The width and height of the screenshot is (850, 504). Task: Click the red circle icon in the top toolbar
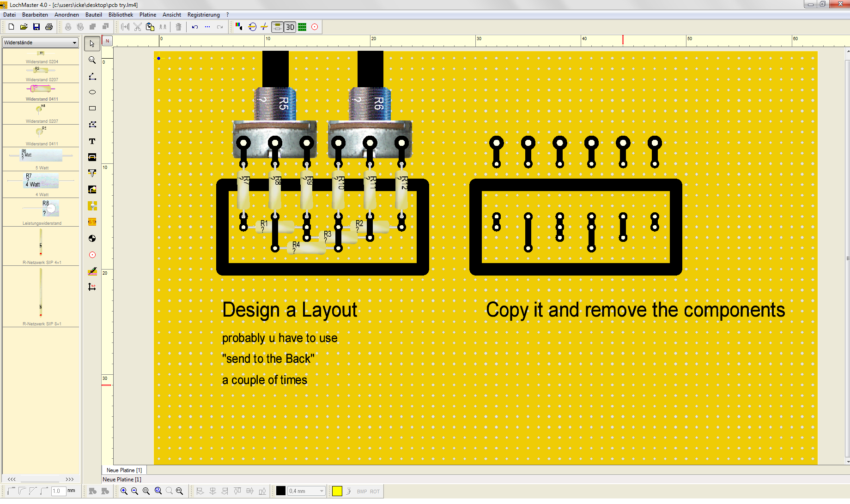click(x=315, y=27)
